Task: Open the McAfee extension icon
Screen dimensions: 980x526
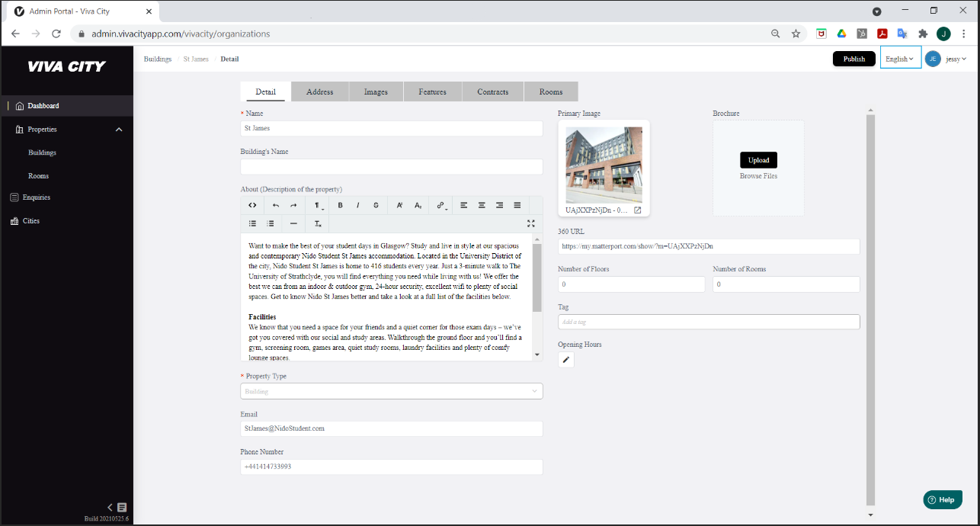Action: tap(821, 34)
